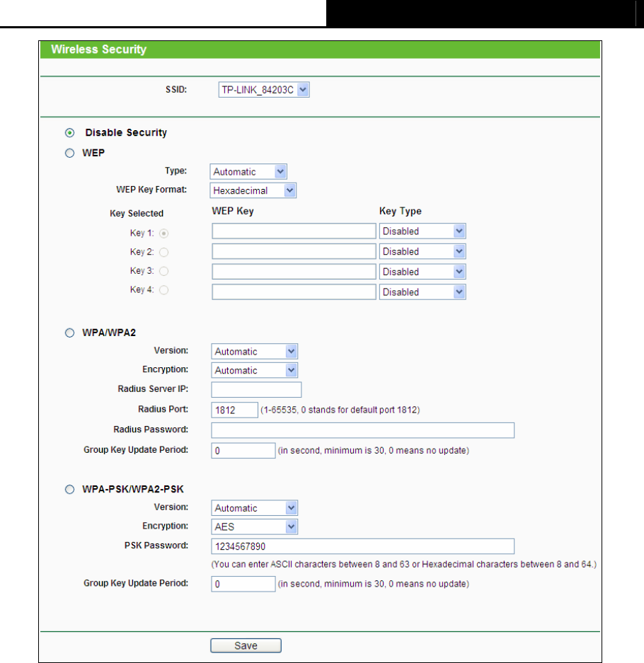Image resolution: width=644 pixels, height=663 pixels.
Task: Expand the Key 3 Key Type dropdown
Action: coord(422,272)
